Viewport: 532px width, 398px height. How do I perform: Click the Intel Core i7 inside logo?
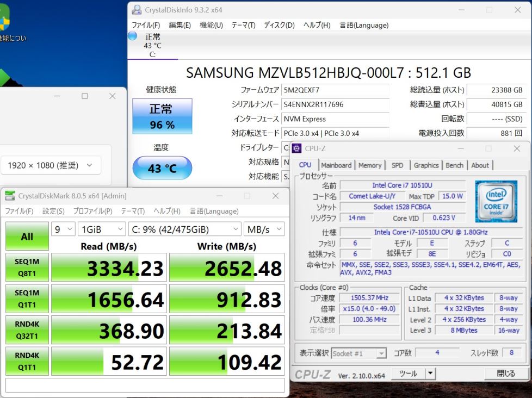496,201
